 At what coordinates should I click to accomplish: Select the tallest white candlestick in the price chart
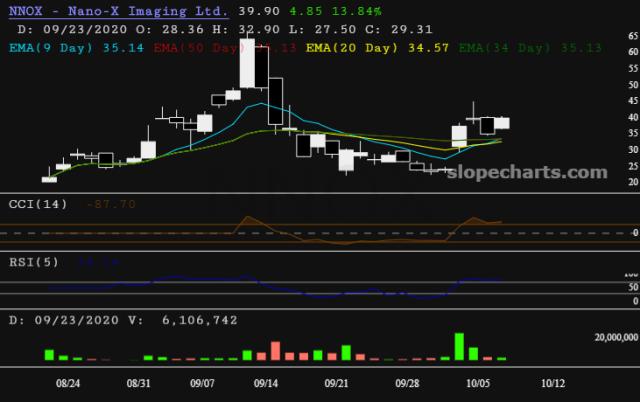[261, 70]
